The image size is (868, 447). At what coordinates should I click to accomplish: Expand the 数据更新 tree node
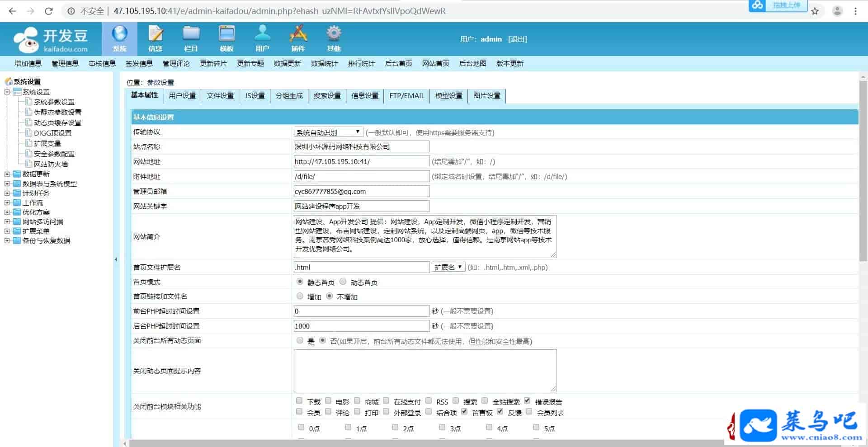(7, 174)
